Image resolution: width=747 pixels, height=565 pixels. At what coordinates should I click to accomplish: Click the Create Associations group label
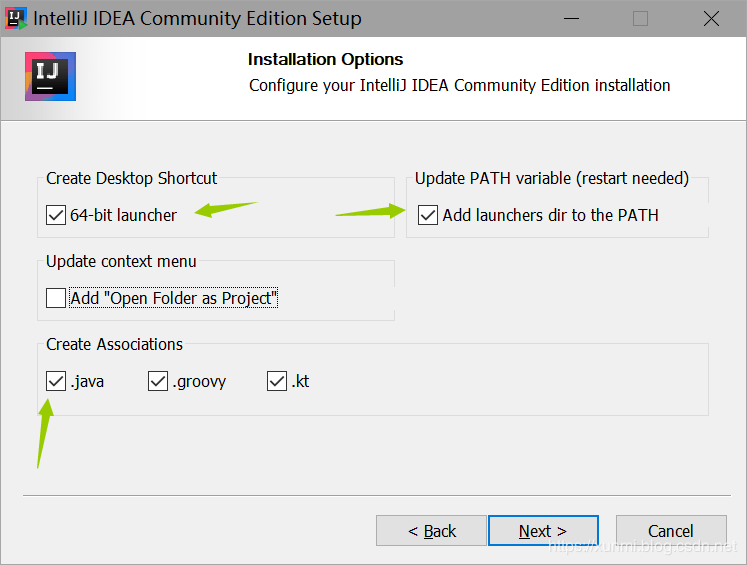click(x=114, y=344)
